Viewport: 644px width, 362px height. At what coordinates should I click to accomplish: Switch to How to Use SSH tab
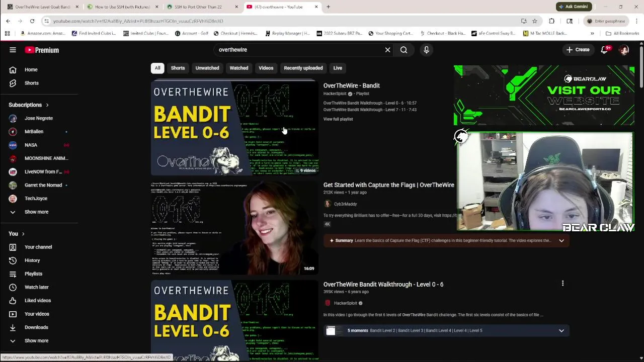[122, 7]
